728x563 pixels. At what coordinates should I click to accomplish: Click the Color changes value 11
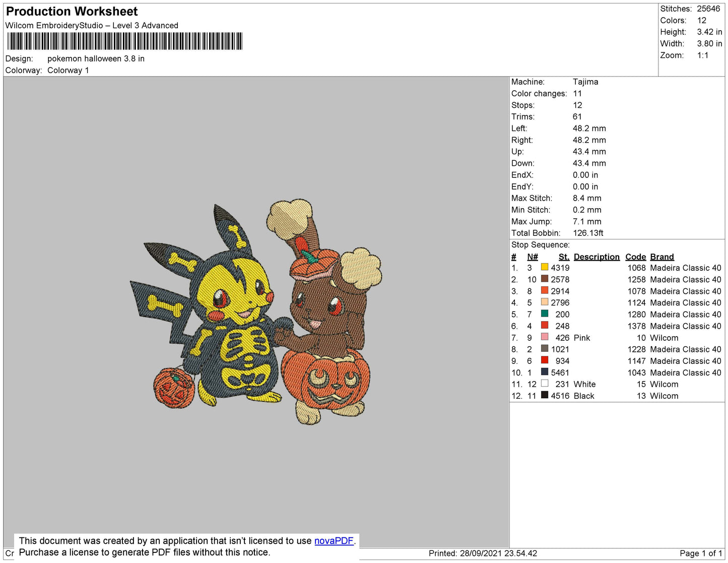pyautogui.click(x=577, y=93)
